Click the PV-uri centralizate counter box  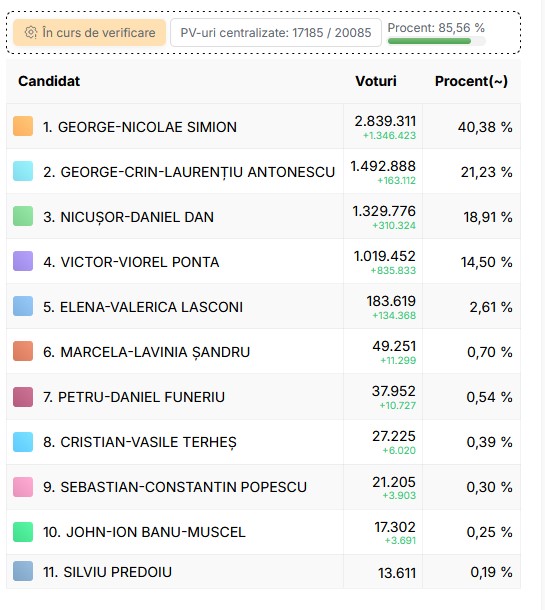(x=276, y=33)
